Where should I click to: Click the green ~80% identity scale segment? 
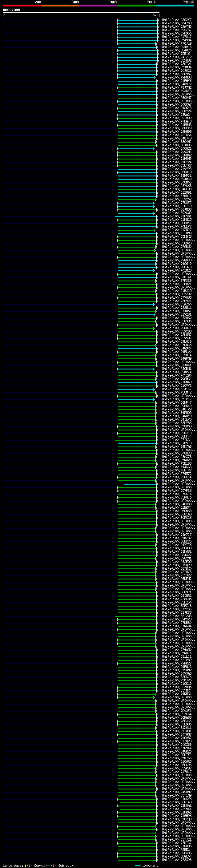pyautogui.click(x=137, y=6)
